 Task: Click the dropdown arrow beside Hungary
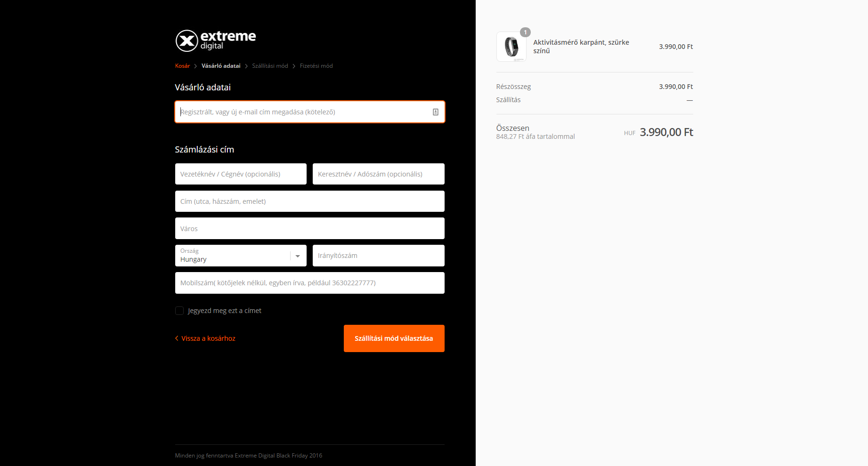click(x=298, y=256)
